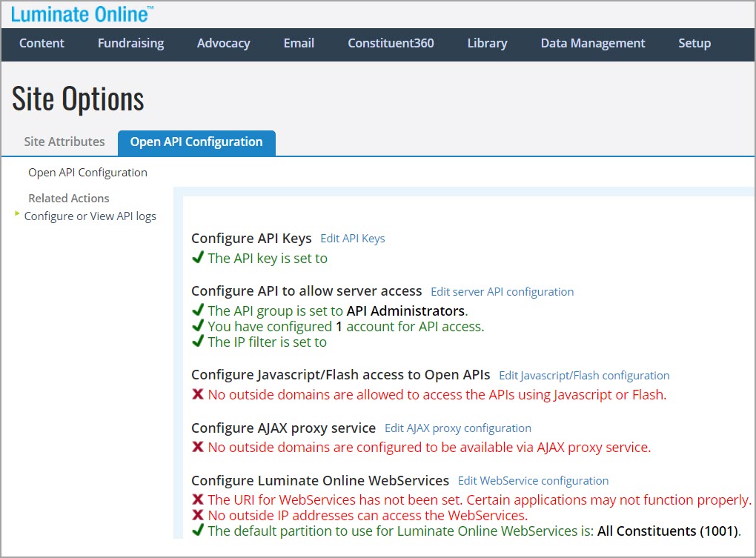Click green check beside 'The API group is set to'
Image resolution: width=756 pixels, height=558 pixels.
[198, 310]
